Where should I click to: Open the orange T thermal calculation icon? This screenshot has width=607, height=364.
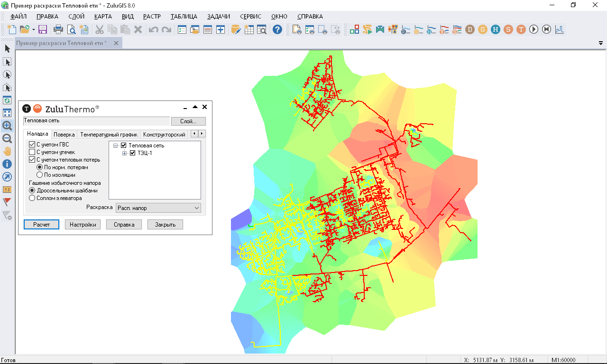pos(521,29)
